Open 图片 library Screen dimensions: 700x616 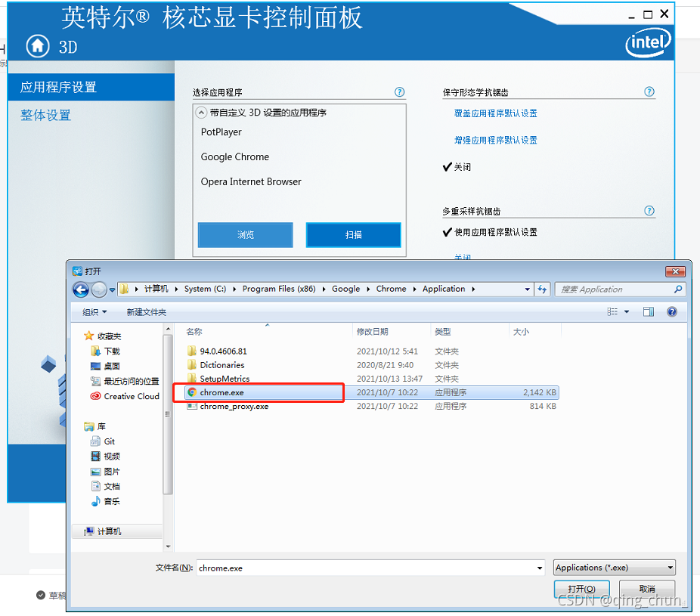105,472
